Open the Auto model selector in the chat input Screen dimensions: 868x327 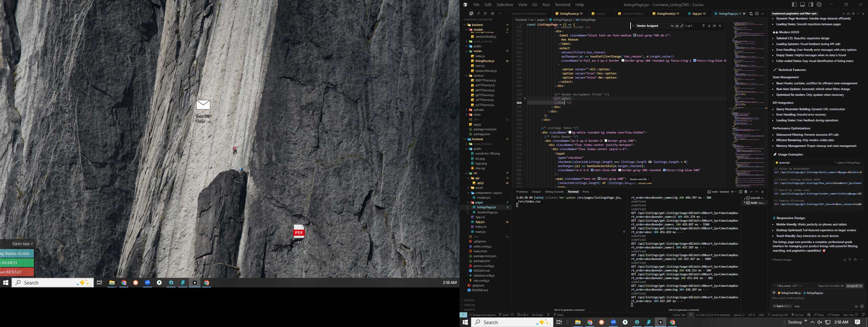tap(797, 306)
